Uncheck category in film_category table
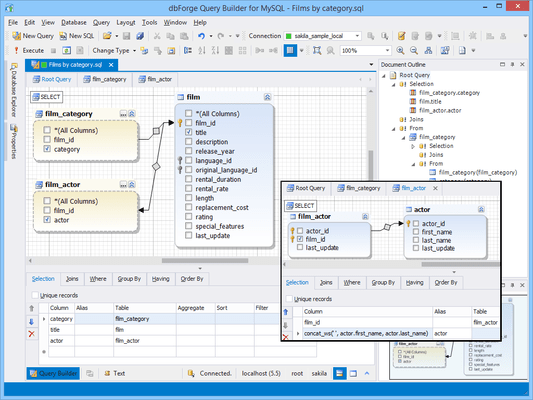 click(x=47, y=149)
